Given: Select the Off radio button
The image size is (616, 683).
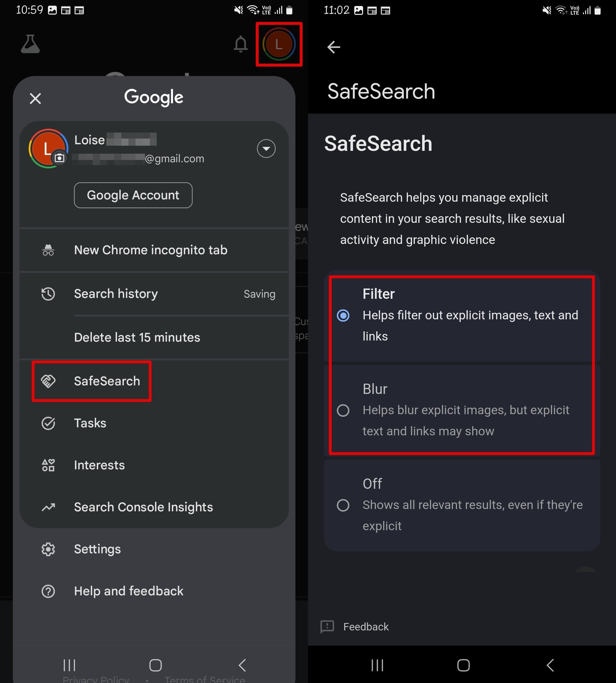Looking at the screenshot, I should pyautogui.click(x=343, y=505).
